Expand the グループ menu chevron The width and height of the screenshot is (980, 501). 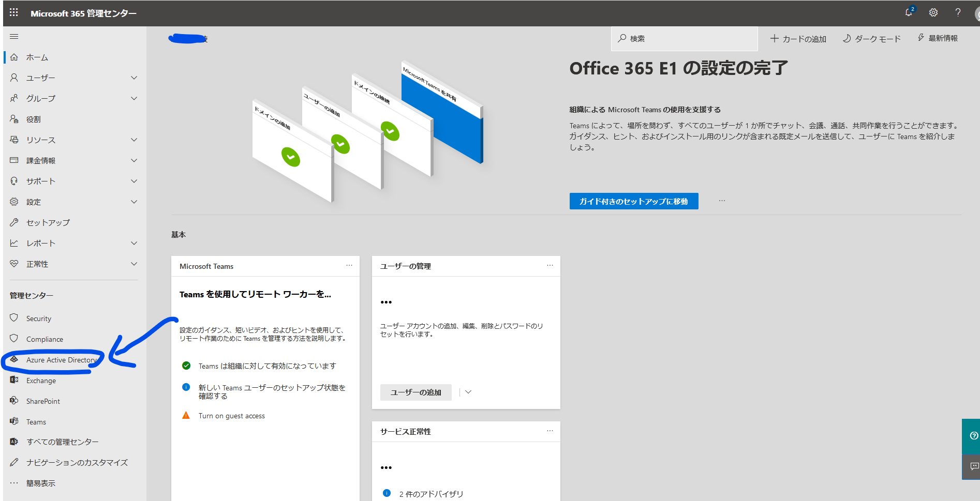(x=134, y=98)
